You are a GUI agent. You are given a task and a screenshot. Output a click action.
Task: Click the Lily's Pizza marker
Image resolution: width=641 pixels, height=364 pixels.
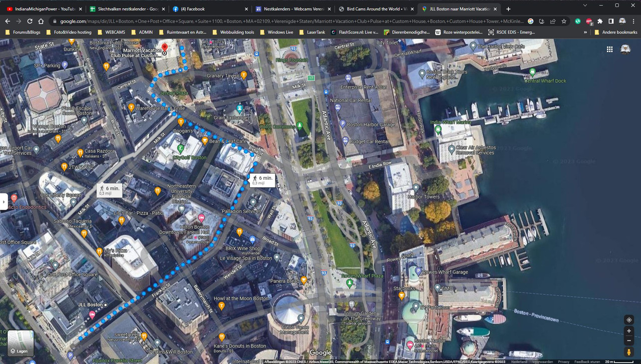100,251
